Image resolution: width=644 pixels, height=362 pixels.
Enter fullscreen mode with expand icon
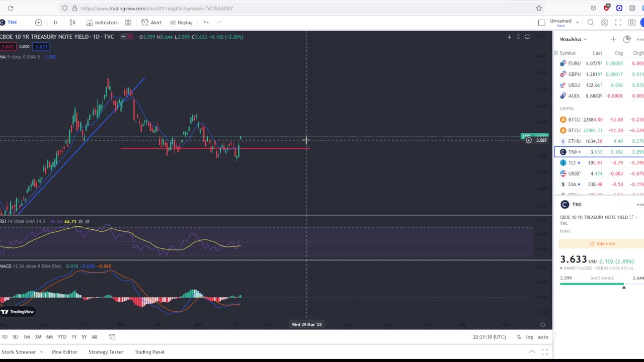618,22
